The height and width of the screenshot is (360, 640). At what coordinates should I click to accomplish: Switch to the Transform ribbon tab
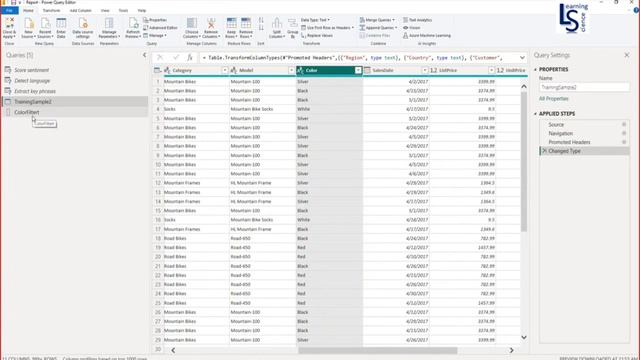coord(51,11)
